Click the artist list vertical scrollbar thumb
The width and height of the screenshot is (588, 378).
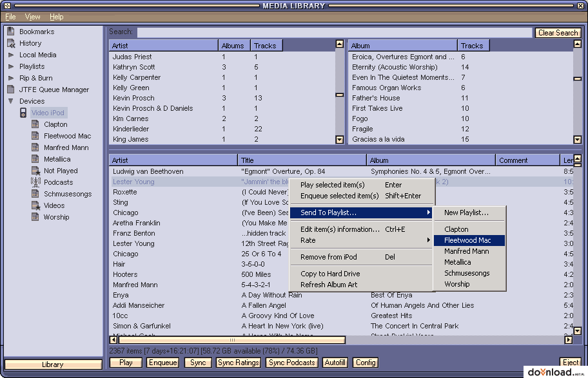point(339,95)
